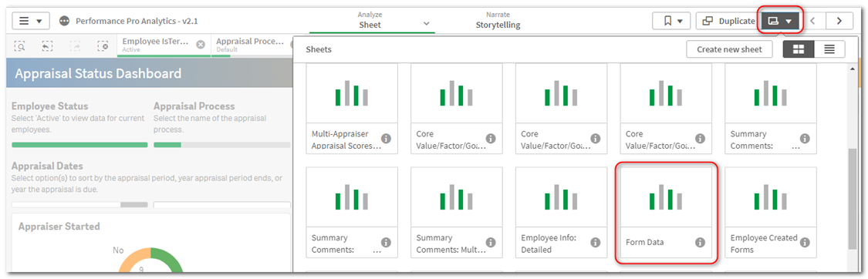Toggle the sheets selector dropdown
The image size is (868, 279).
point(780,21)
